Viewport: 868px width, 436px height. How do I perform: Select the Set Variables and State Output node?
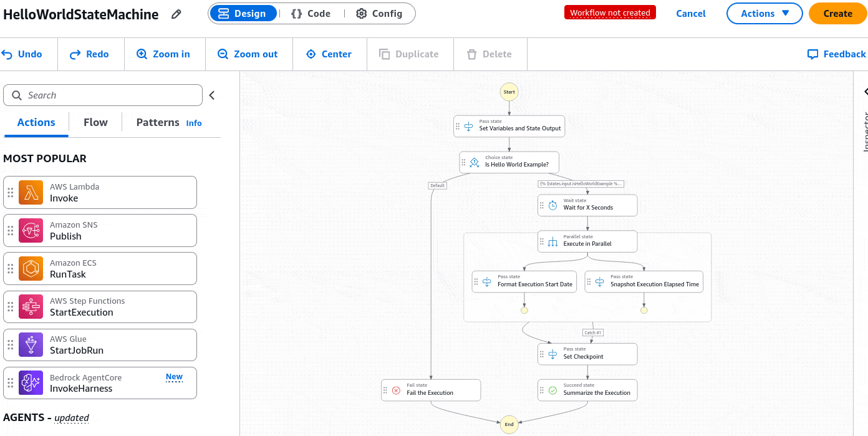pos(509,126)
